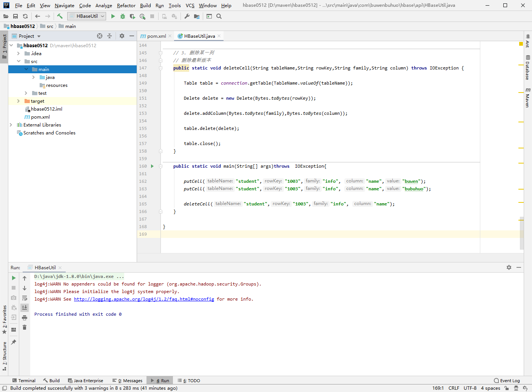Fold the deleteCell method at its declaration line
This screenshot has height=392, width=532.
pos(160,68)
